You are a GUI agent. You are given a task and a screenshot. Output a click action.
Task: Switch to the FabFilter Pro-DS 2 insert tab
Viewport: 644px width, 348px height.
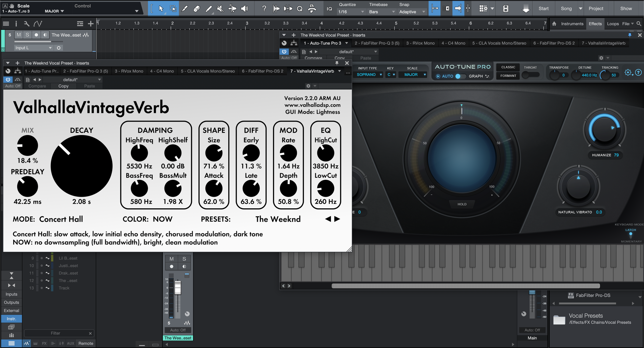point(262,71)
